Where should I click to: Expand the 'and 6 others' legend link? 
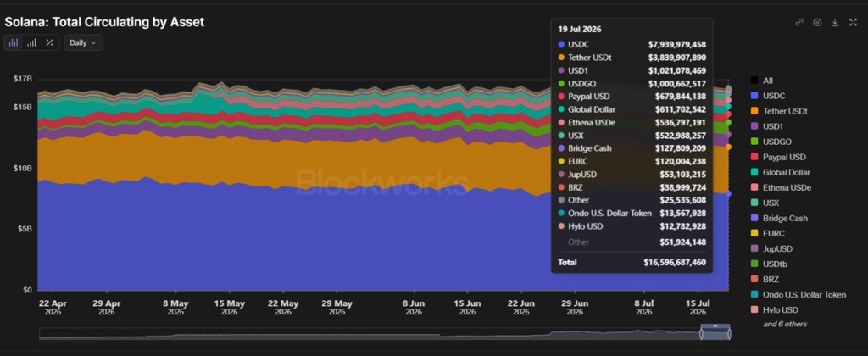(x=784, y=324)
